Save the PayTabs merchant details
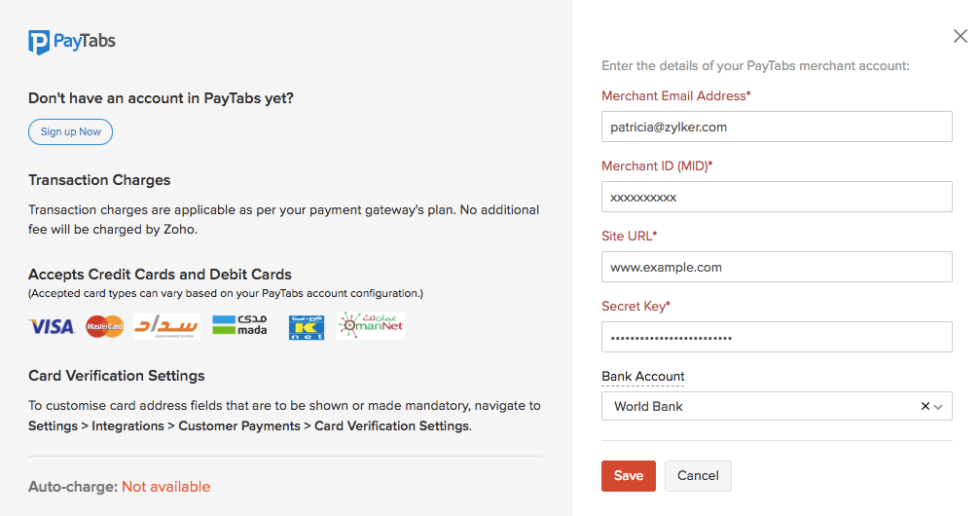This screenshot has height=516, width=980. [x=628, y=476]
